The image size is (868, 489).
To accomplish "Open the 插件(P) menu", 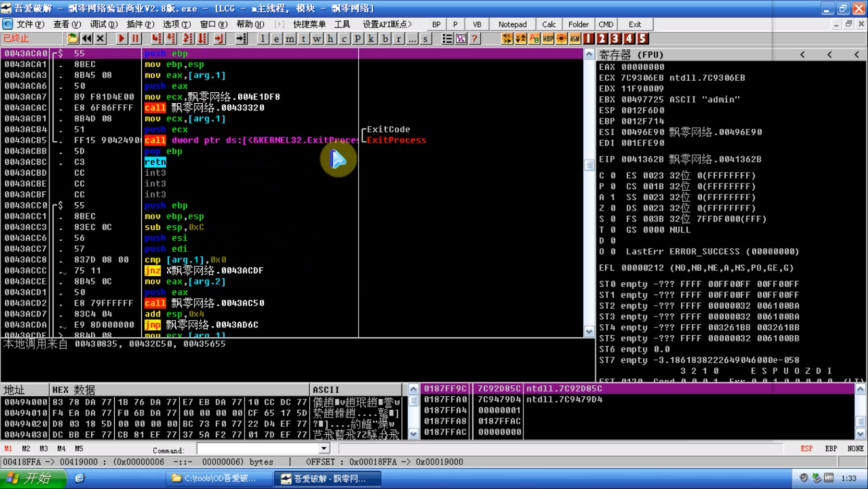I will coord(140,25).
